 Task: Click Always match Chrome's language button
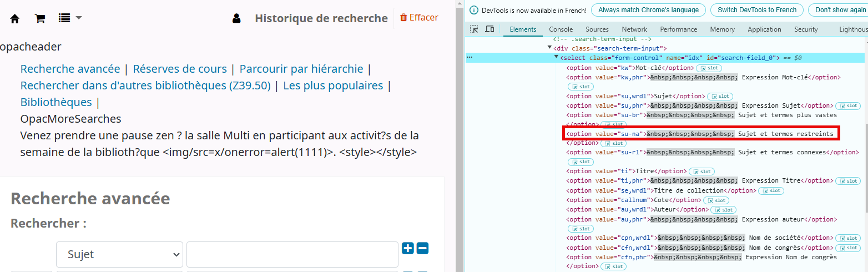pyautogui.click(x=648, y=10)
